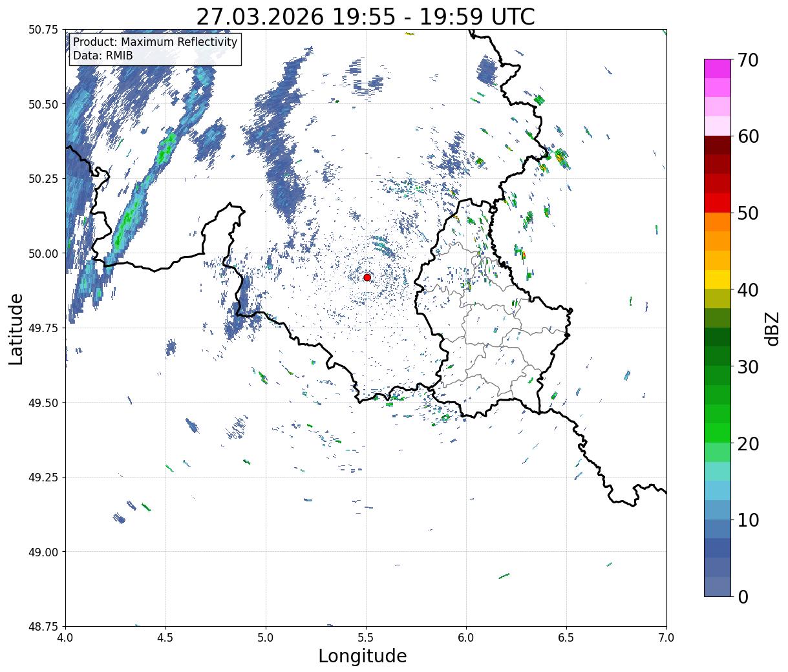The width and height of the screenshot is (788, 672).
Task: Click the magenta swatch atop the colorbar
Action: (x=718, y=68)
